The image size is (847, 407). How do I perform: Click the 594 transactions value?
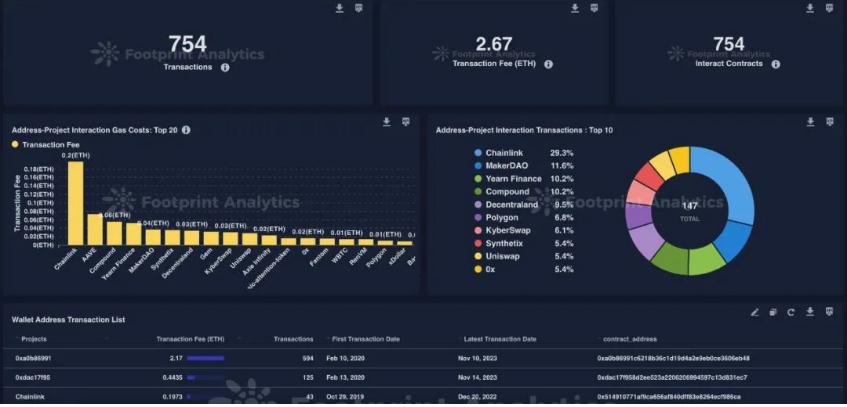[308, 358]
